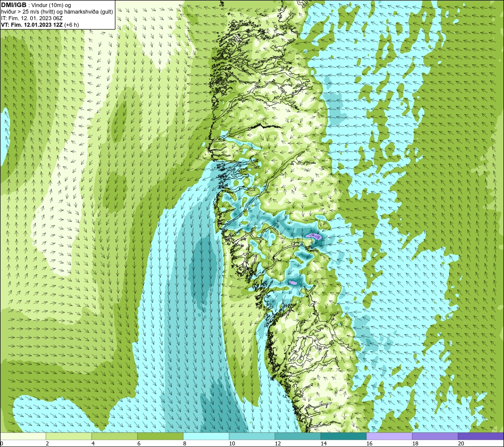Choose the 6–8 m/s olive green swatch
504x447 pixels.
(x=160, y=436)
